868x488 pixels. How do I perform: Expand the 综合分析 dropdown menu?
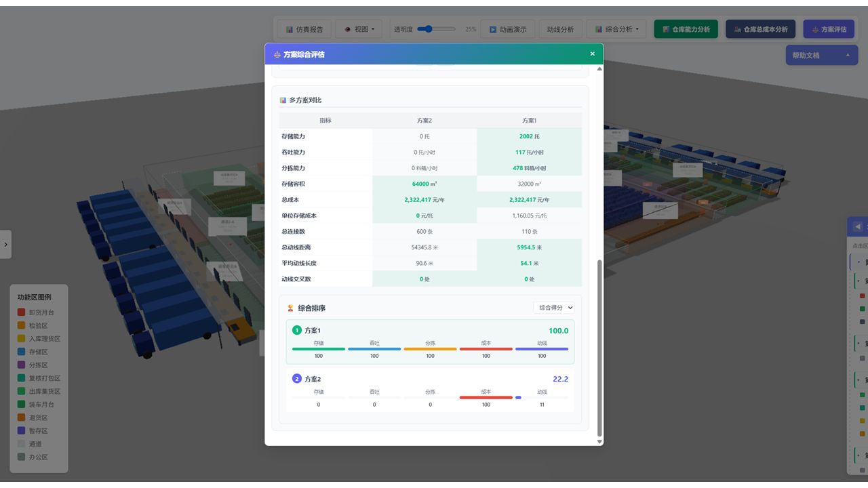tap(616, 29)
